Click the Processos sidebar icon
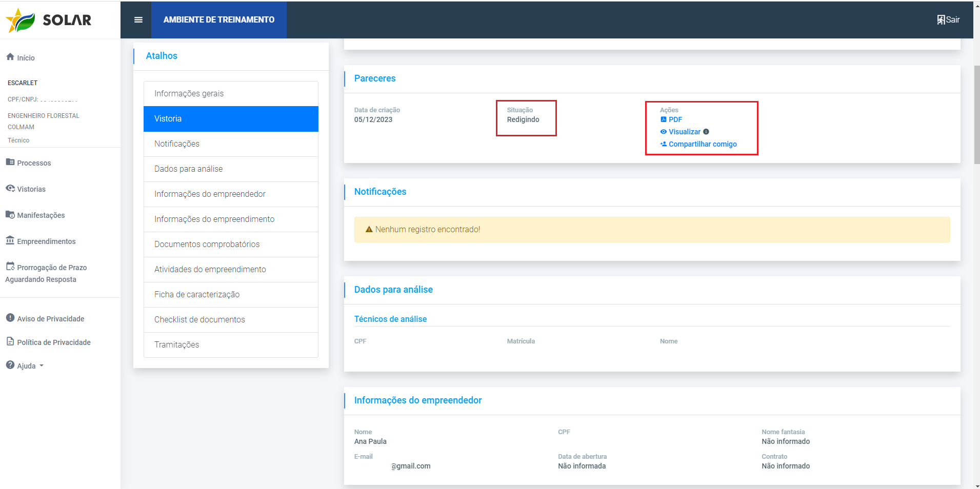 (x=10, y=162)
